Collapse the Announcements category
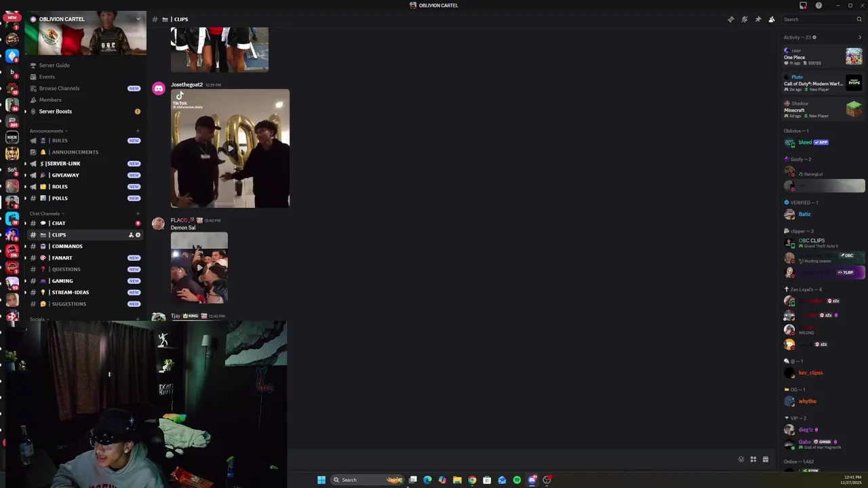Viewport: 868px width, 488px height. (47, 131)
